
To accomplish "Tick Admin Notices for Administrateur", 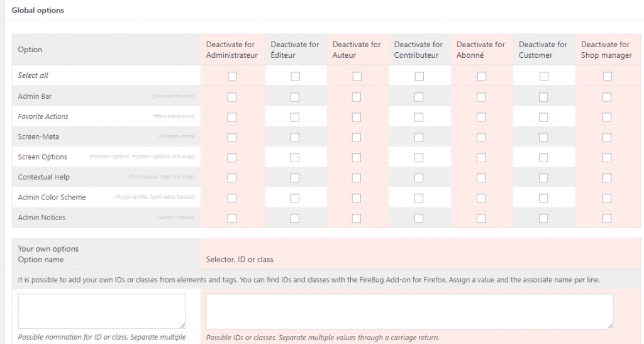I will point(232,218).
